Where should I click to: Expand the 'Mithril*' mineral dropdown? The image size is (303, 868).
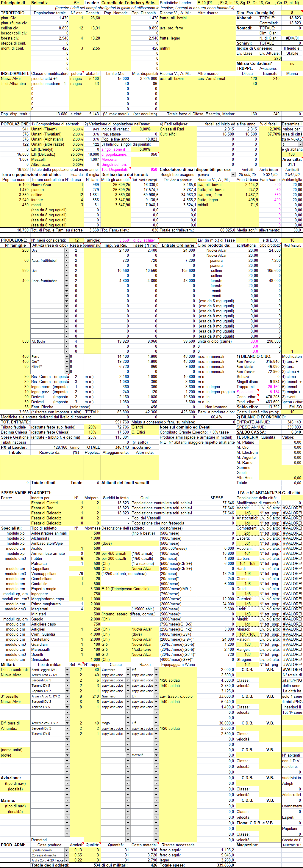click(67, 367)
